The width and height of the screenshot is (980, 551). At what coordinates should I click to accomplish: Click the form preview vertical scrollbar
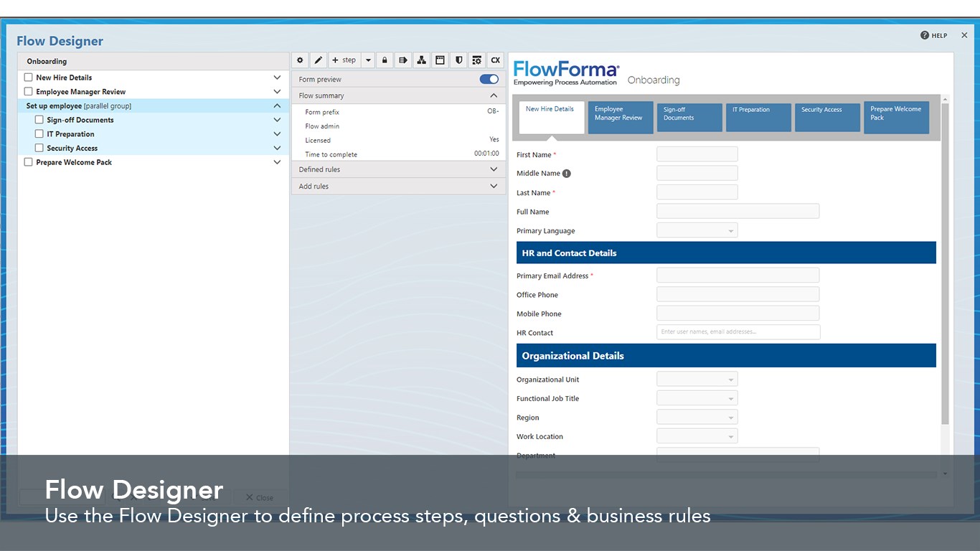click(945, 264)
